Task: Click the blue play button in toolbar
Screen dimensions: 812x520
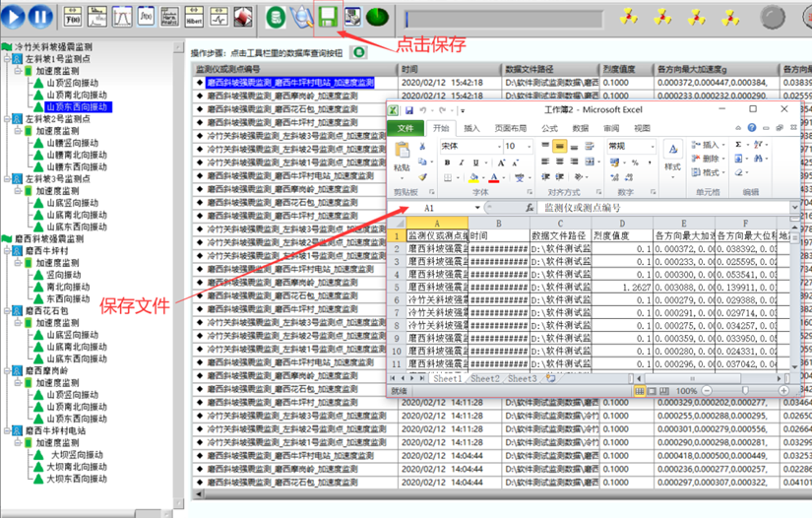Action: (15, 16)
